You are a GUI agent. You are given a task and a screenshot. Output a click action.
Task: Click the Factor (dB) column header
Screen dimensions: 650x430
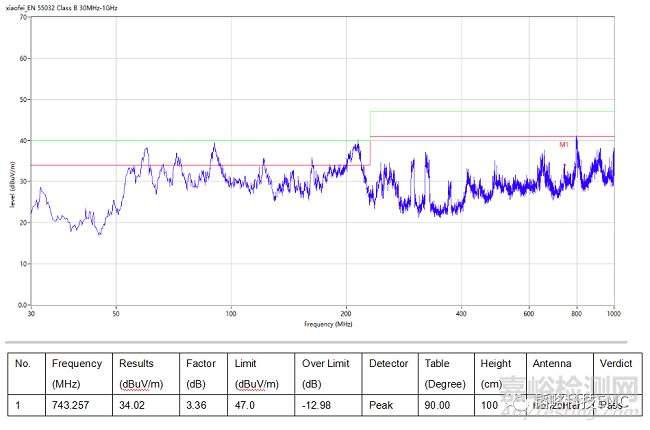click(x=203, y=373)
